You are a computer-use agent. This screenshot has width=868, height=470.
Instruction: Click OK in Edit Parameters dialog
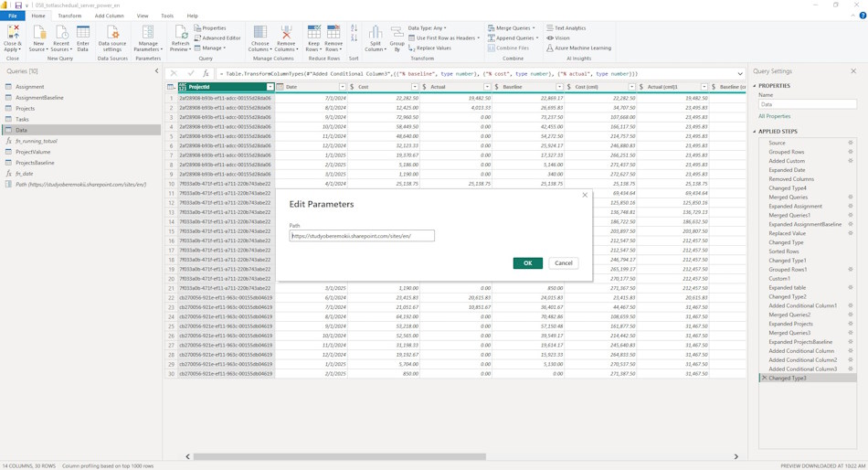coord(527,262)
